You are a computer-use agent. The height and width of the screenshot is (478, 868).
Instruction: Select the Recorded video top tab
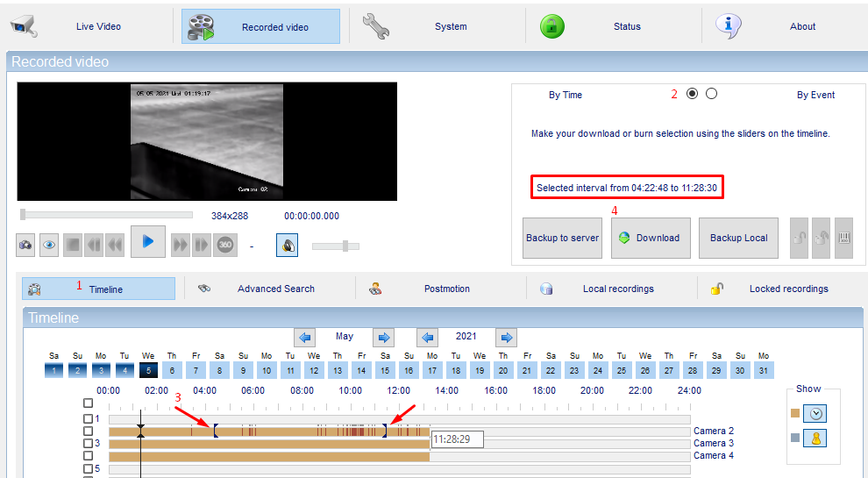tap(260, 26)
